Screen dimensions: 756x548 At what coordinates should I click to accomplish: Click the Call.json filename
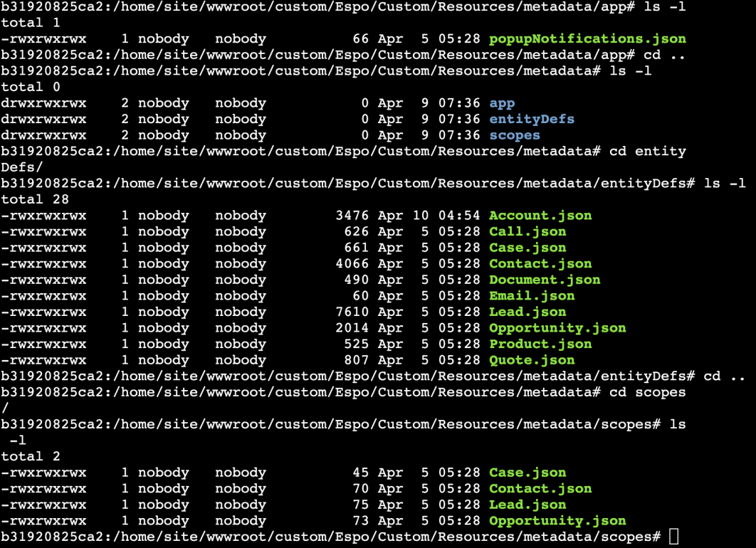pyautogui.click(x=527, y=231)
